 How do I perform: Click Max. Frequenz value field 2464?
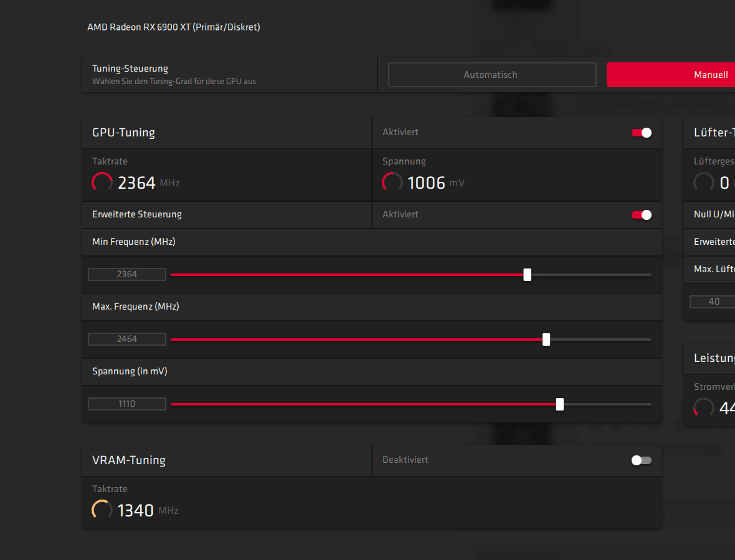coord(127,339)
